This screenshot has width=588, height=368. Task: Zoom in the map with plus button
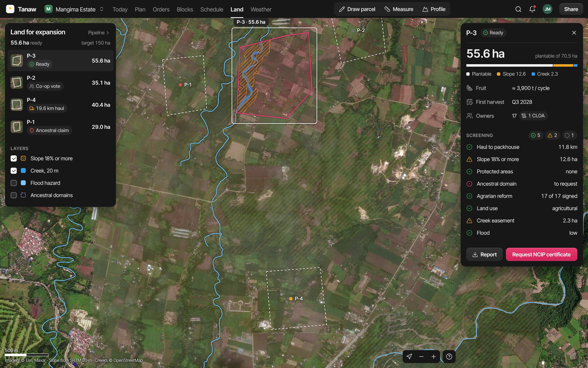pyautogui.click(x=433, y=357)
